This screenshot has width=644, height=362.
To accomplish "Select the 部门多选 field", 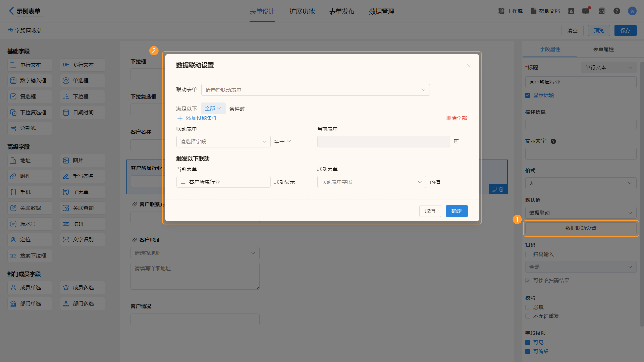I will tap(83, 303).
